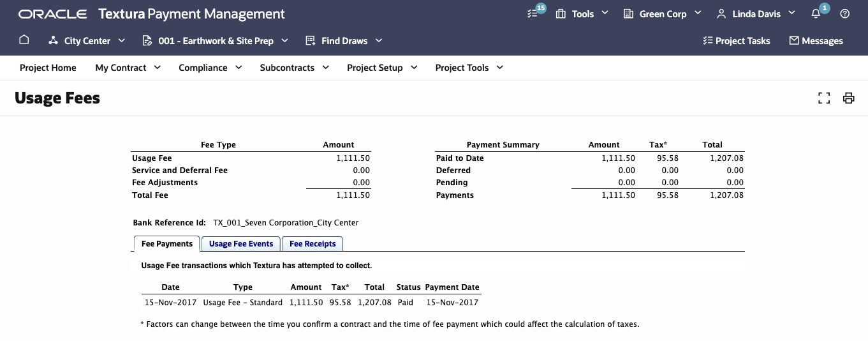Switch to the Fee Receipts tab
868x341 pixels.
313,243
